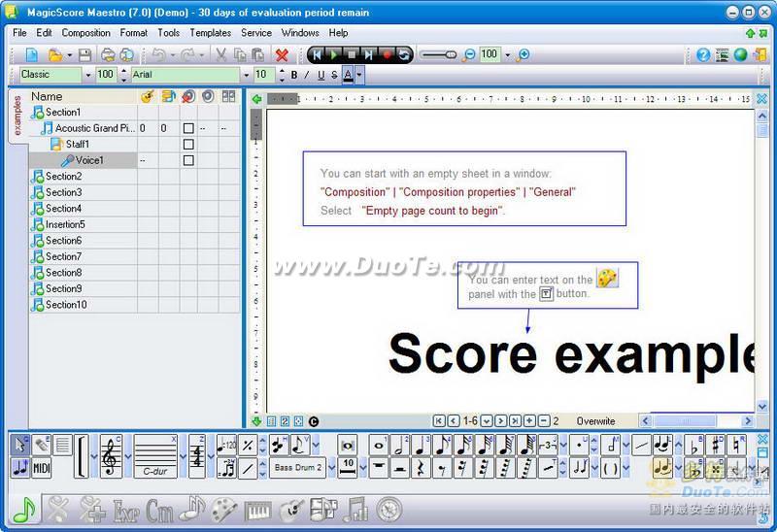Open the paint palette panel icon
The height and width of the screenshot is (532, 777).
coord(224,511)
